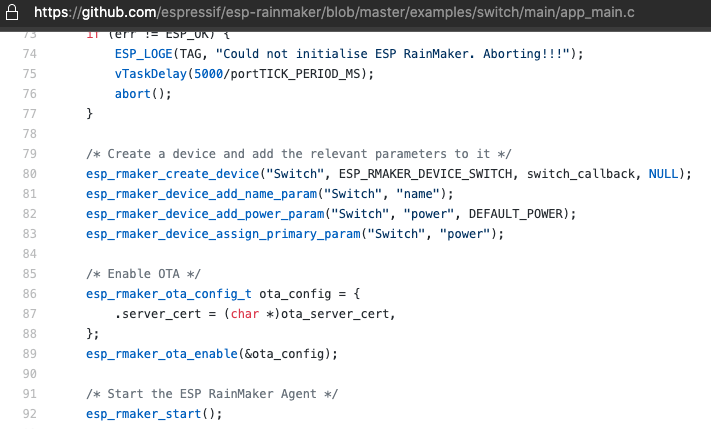The width and height of the screenshot is (711, 429).
Task: Click the char keyword on line 87
Action: (245, 314)
